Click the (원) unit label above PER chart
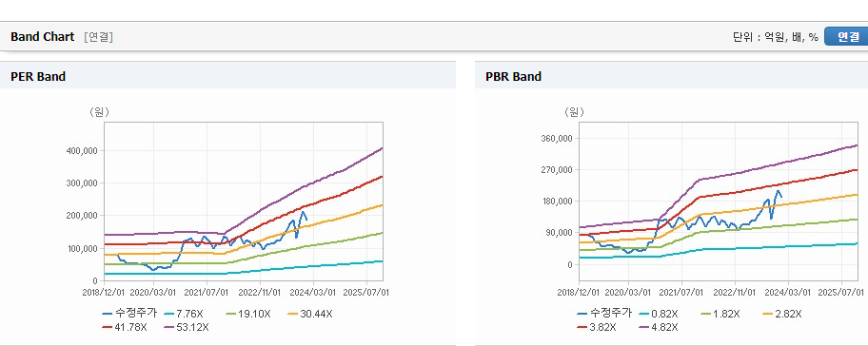 [x=100, y=112]
